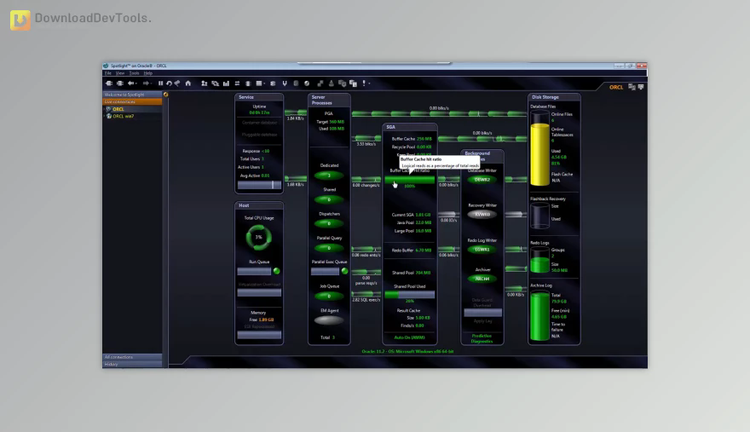
Task: Click the Shared Pool value in SGA
Action: coord(423,273)
